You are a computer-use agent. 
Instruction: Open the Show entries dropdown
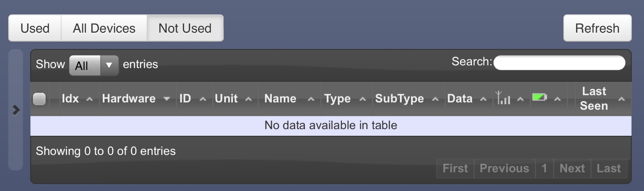94,65
